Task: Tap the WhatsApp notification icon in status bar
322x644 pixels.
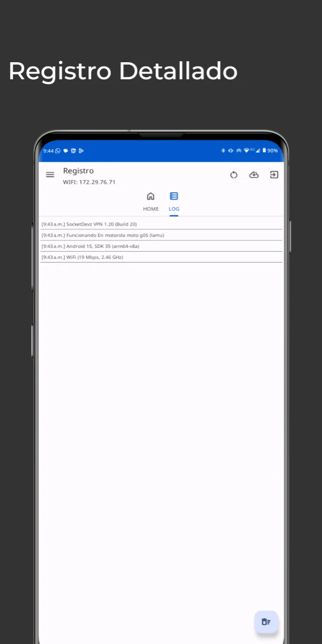Action: pos(58,150)
